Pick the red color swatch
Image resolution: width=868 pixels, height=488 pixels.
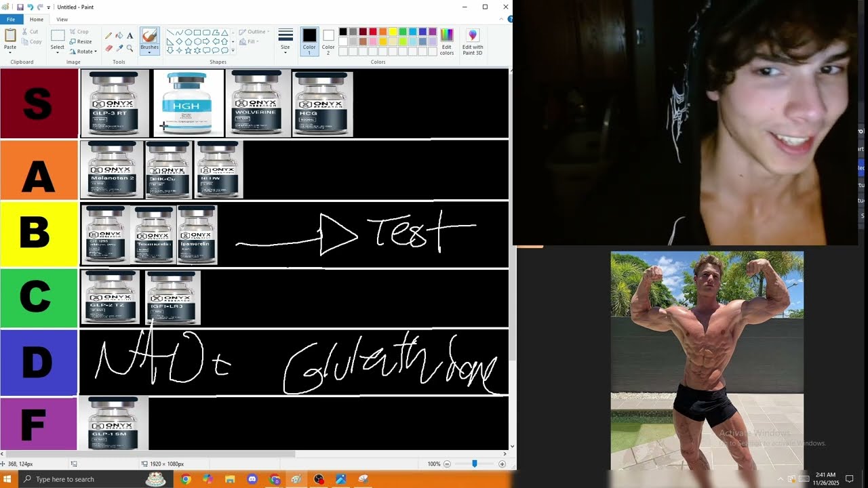point(373,32)
